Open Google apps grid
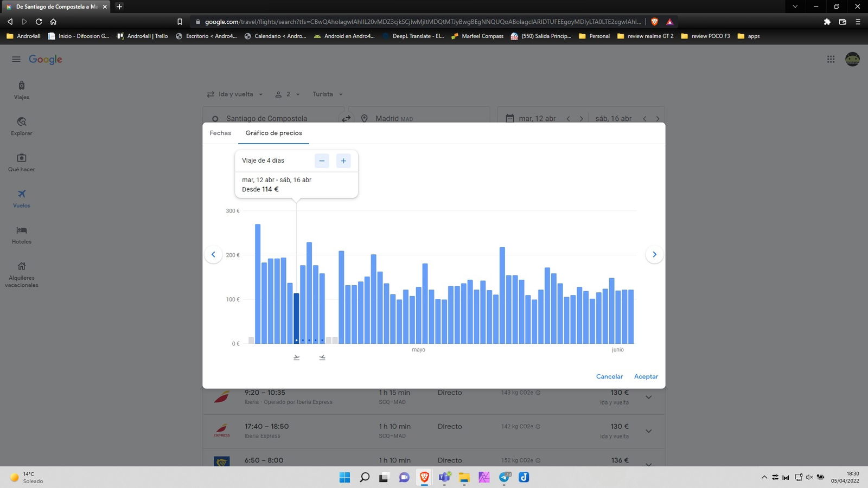 (831, 59)
